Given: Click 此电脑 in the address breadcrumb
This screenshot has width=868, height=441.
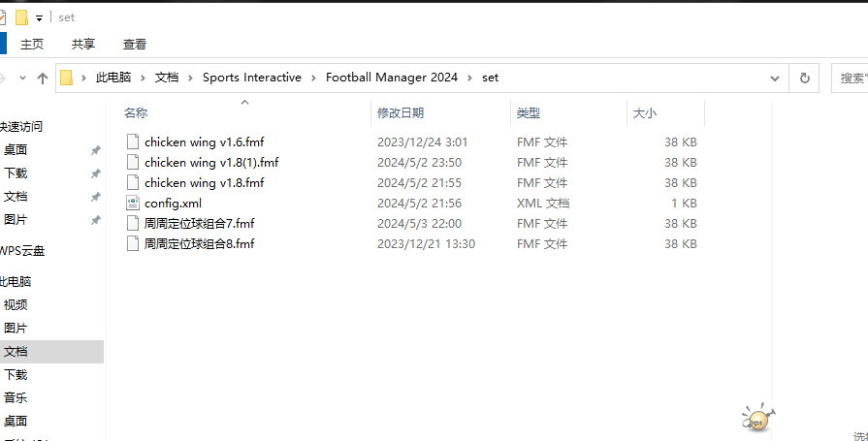Looking at the screenshot, I should pyautogui.click(x=113, y=78).
